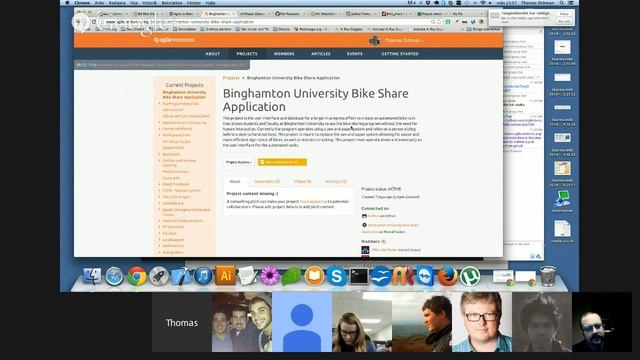Viewport: 640px width, 360px height.
Task: Open the GETTING STARTED navigation item
Action: [400, 54]
